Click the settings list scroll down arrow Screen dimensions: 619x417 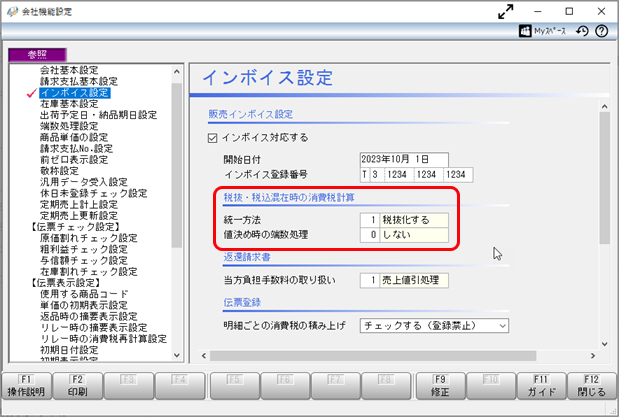coord(176,355)
